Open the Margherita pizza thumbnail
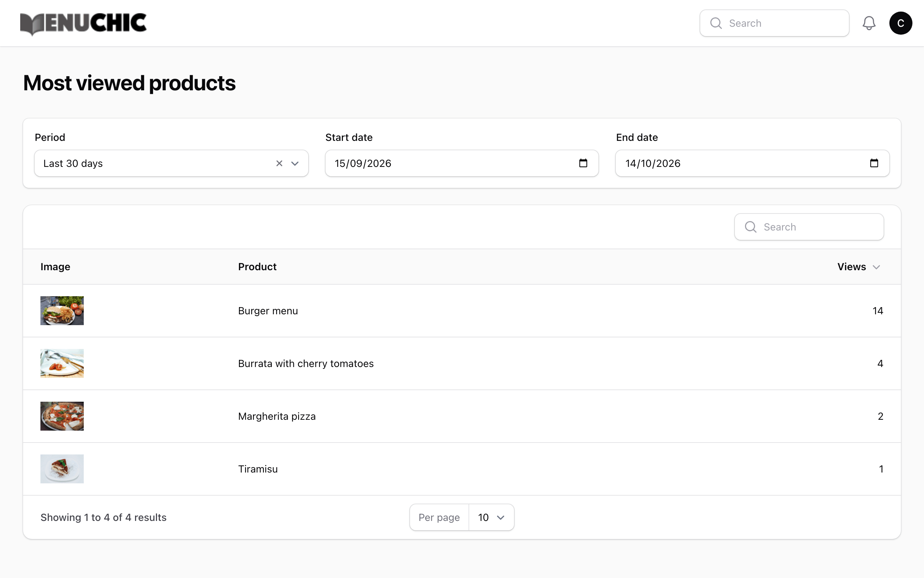The height and width of the screenshot is (578, 924). pos(62,416)
